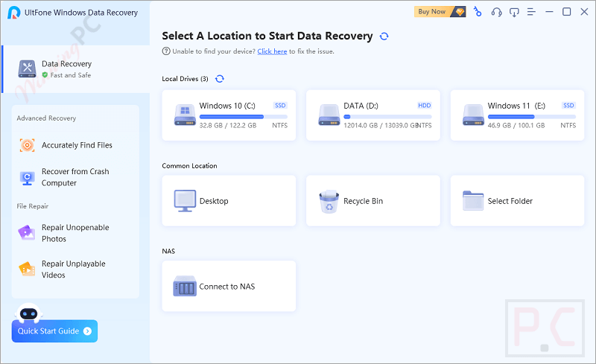Image resolution: width=596 pixels, height=364 pixels.
Task: Refresh the Local Drives list
Action: coord(220,79)
